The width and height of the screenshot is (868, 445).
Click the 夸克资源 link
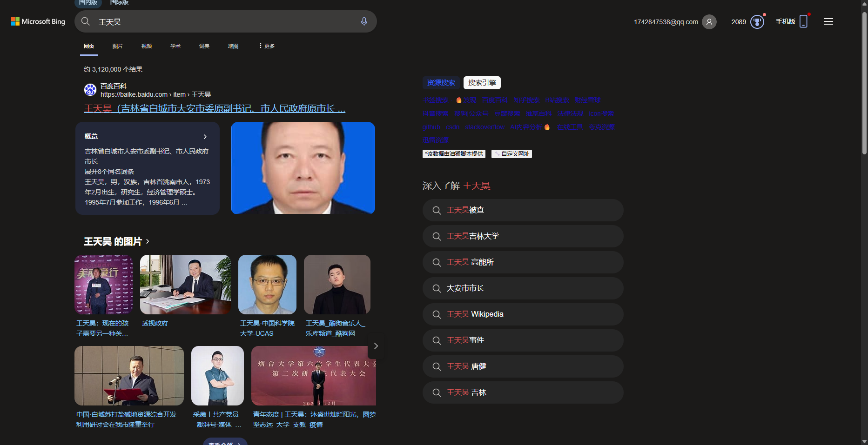[x=601, y=127]
